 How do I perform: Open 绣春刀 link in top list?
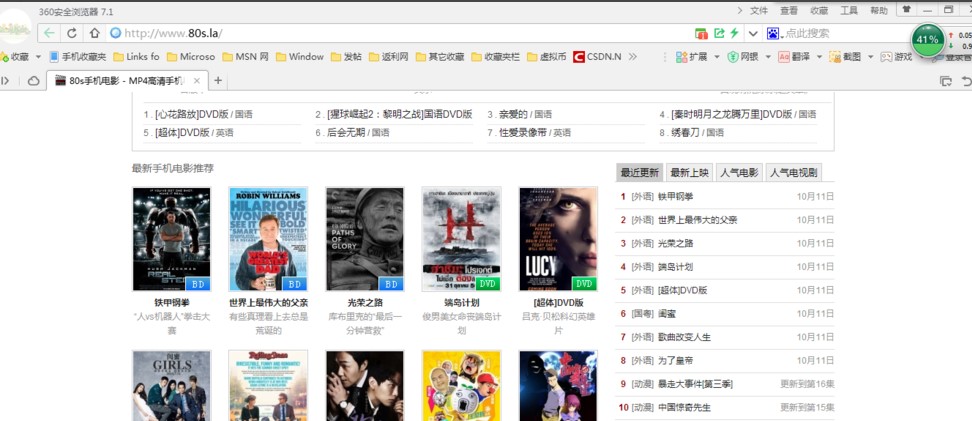click(686, 133)
